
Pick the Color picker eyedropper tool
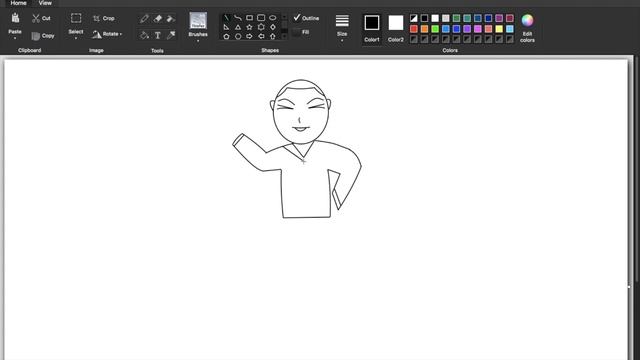[171, 36]
